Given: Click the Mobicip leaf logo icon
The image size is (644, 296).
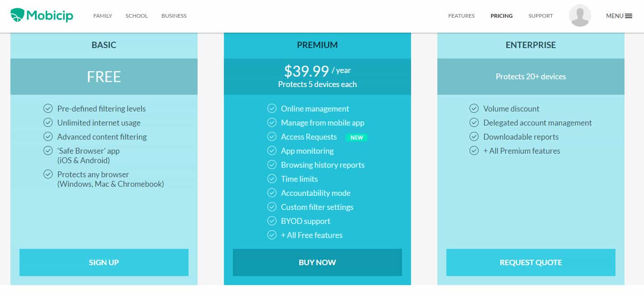Looking at the screenshot, I should click(x=17, y=15).
